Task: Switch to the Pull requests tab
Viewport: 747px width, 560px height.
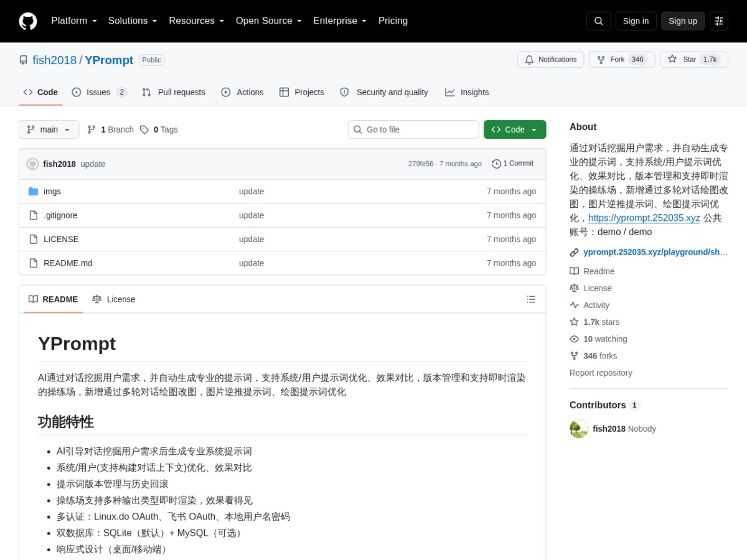Action: click(x=174, y=92)
